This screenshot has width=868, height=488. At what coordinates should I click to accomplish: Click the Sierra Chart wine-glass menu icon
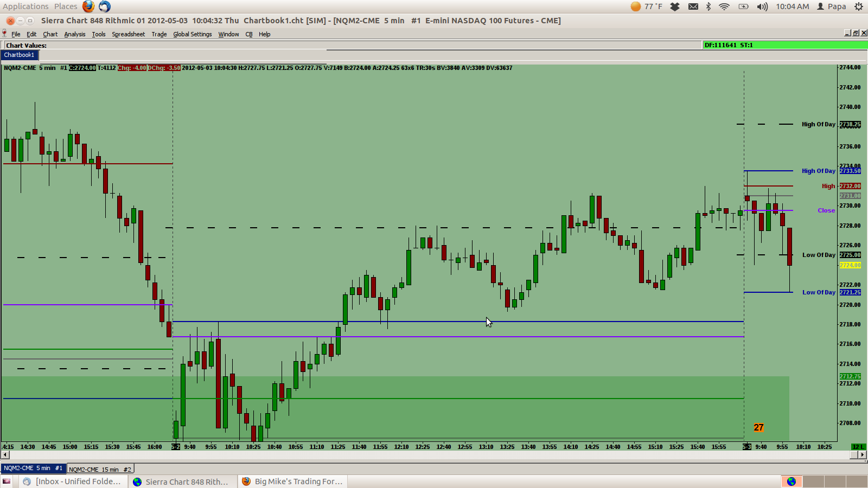[x=4, y=34]
